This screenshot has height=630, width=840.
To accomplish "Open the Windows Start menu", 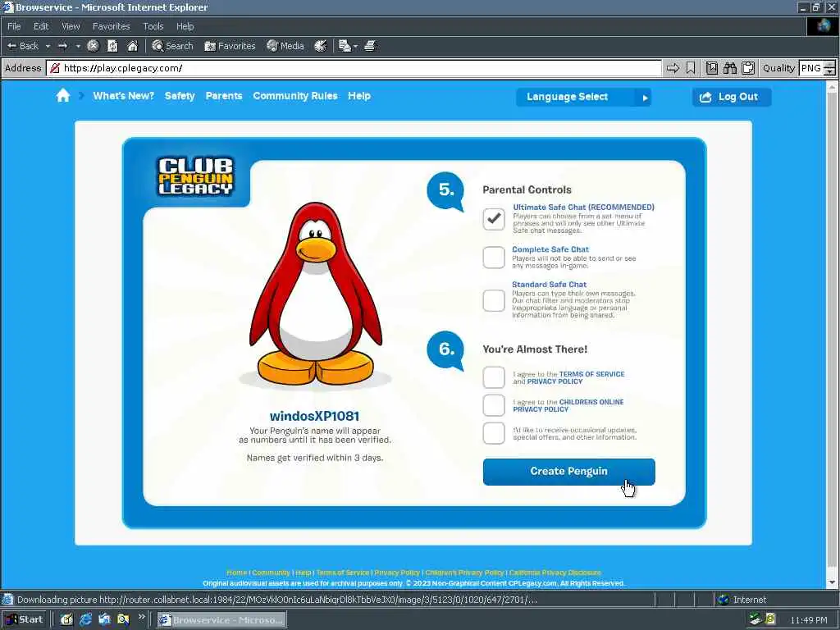I will [x=24, y=619].
